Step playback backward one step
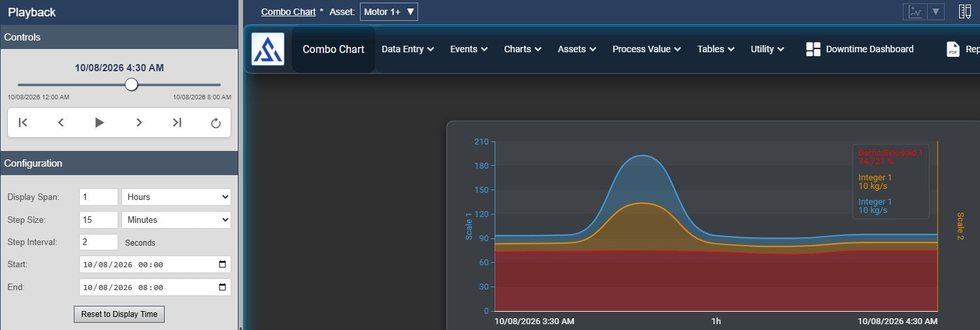980x330 pixels. point(61,122)
